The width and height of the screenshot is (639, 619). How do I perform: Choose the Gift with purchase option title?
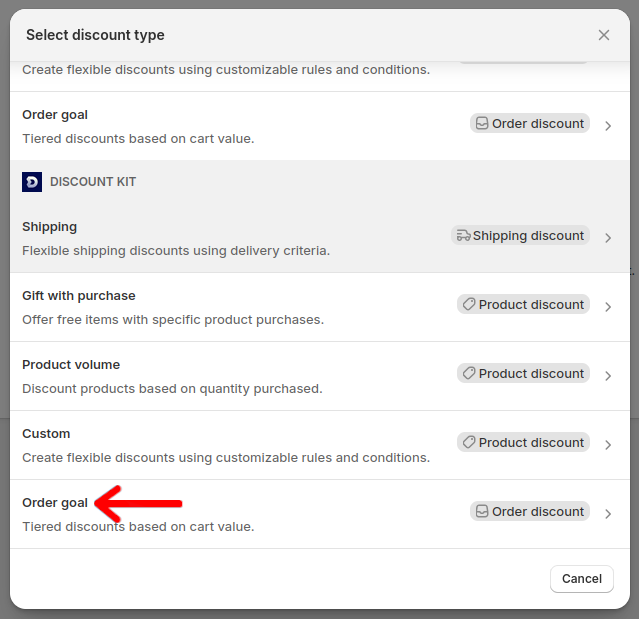pos(78,296)
